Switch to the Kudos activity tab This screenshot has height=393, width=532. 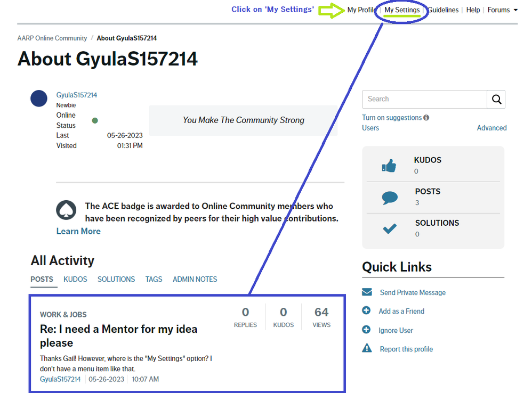[x=75, y=279]
